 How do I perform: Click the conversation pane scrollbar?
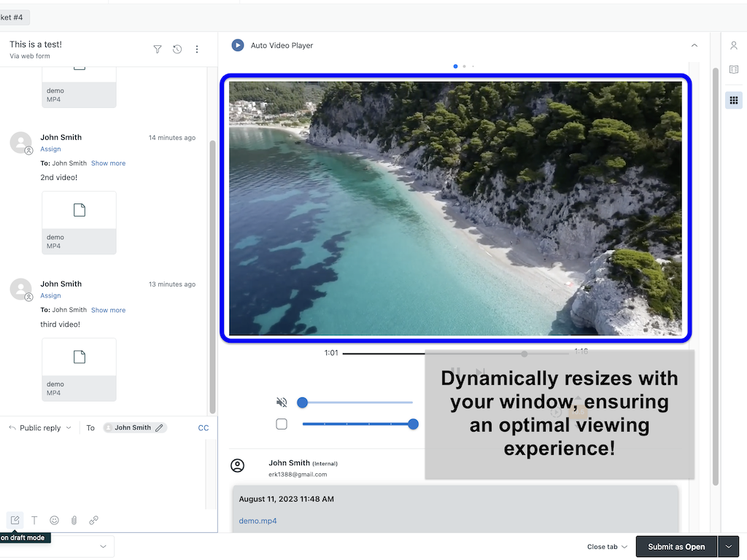tap(212, 276)
